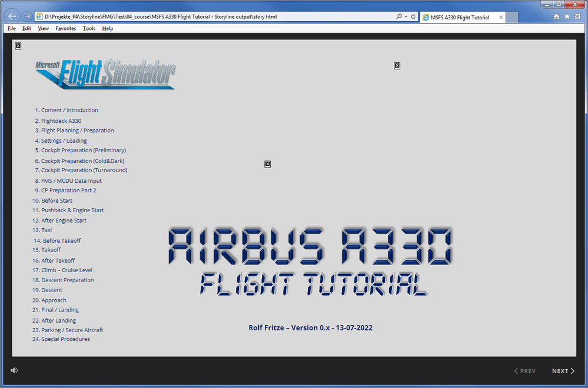The image size is (588, 388).
Task: Open the File menu
Action: coord(12,28)
